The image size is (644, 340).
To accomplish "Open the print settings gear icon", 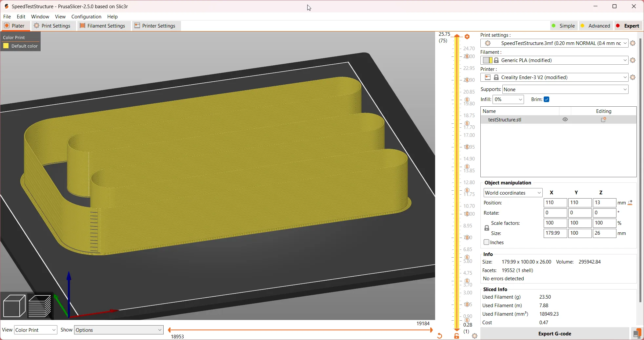I will pos(633,43).
